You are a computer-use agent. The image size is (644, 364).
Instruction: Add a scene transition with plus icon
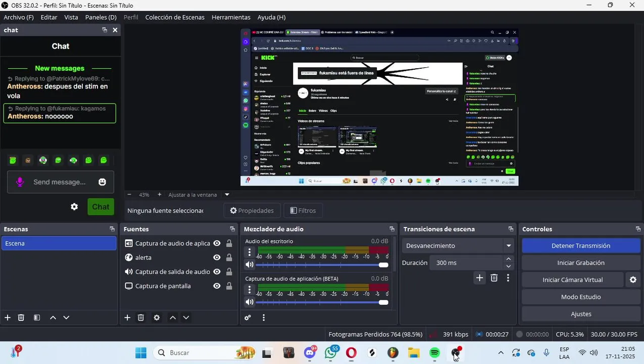[479, 278]
